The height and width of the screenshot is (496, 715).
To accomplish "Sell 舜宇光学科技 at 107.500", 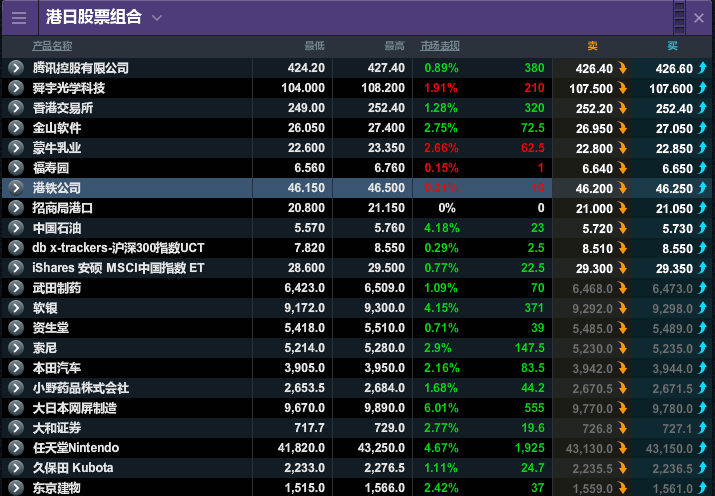I will 592,88.
